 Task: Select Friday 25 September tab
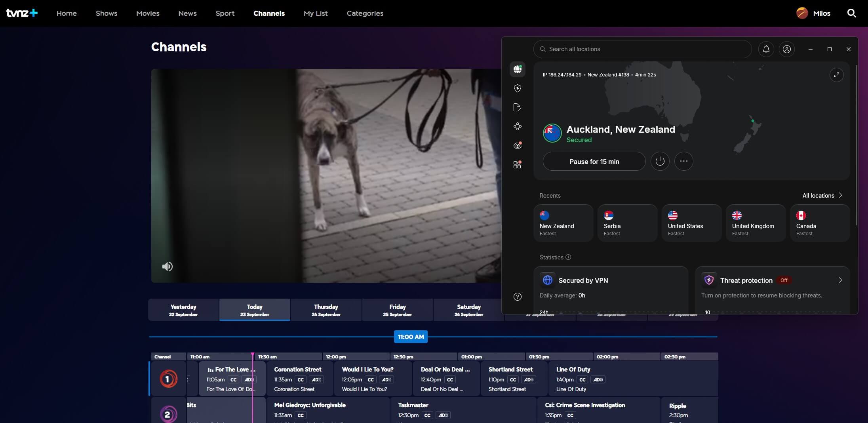(x=397, y=310)
